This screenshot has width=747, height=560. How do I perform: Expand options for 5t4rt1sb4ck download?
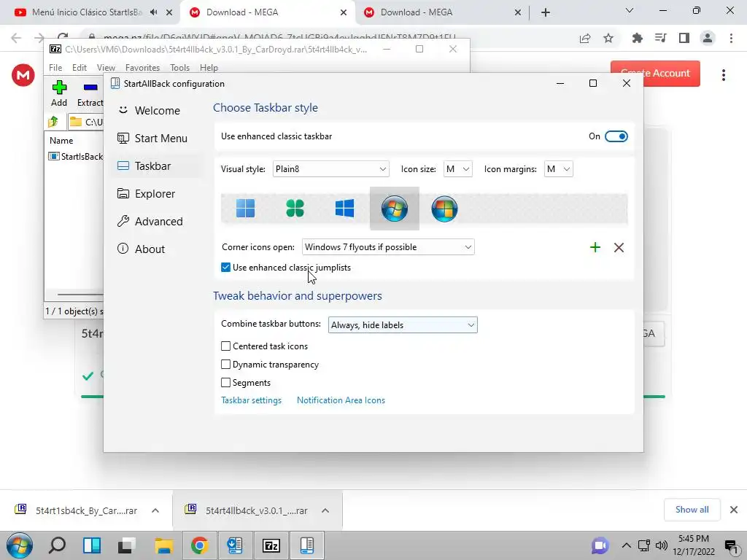tap(155, 510)
